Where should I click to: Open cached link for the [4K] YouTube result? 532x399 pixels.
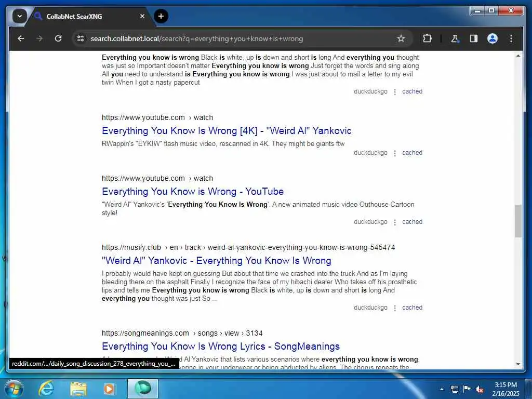[412, 153]
